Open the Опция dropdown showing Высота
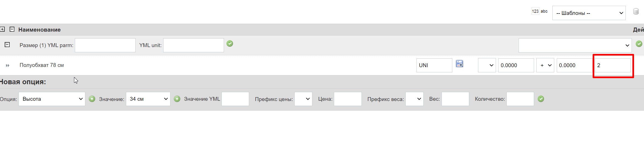 click(x=52, y=99)
